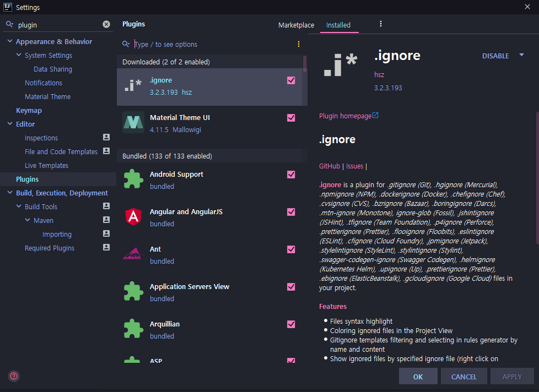Click the Material Theme UI logo icon
The height and width of the screenshot is (392, 539).
[x=133, y=122]
